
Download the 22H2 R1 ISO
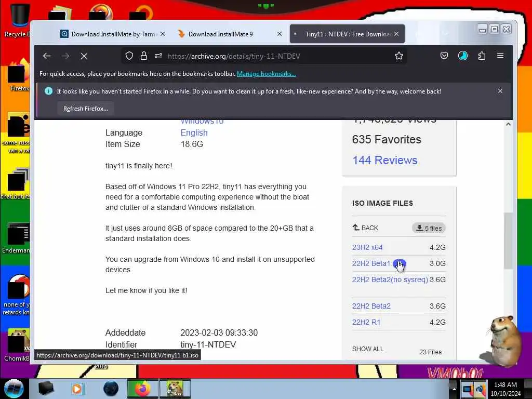(366, 322)
